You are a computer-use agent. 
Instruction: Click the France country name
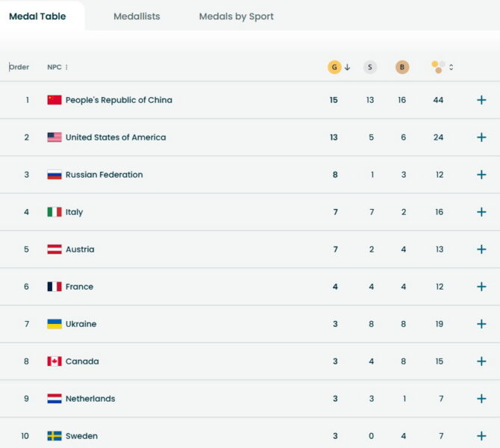[x=79, y=287]
